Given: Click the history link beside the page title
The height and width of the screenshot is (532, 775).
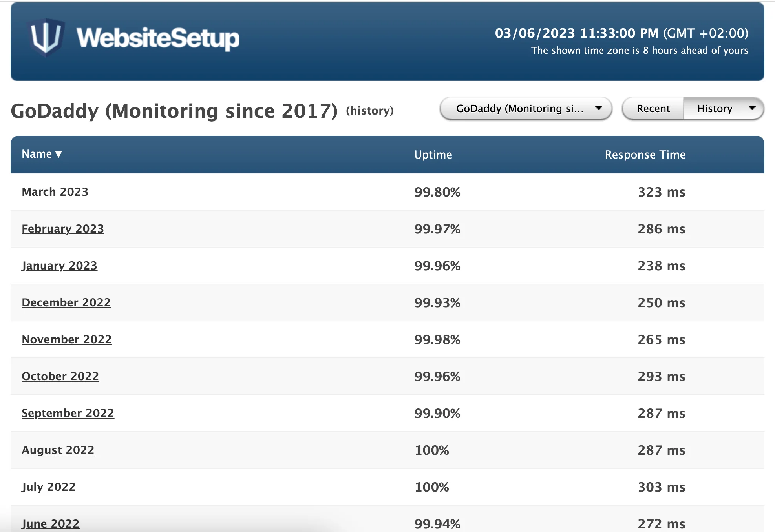Looking at the screenshot, I should point(370,111).
